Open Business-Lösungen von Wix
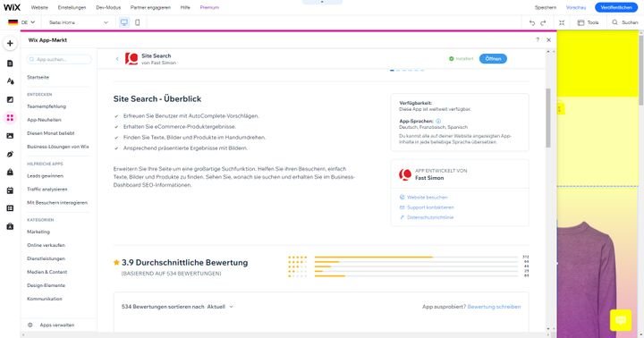 (58, 147)
